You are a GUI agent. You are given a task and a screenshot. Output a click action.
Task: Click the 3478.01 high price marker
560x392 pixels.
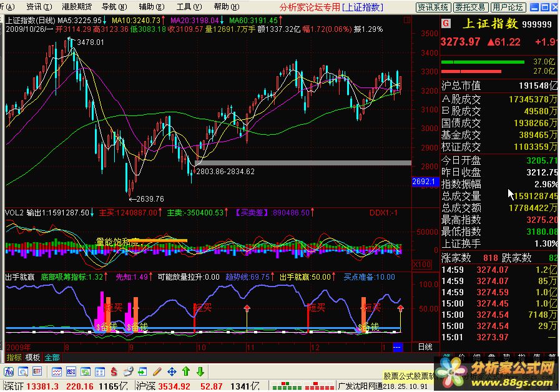[x=91, y=42]
